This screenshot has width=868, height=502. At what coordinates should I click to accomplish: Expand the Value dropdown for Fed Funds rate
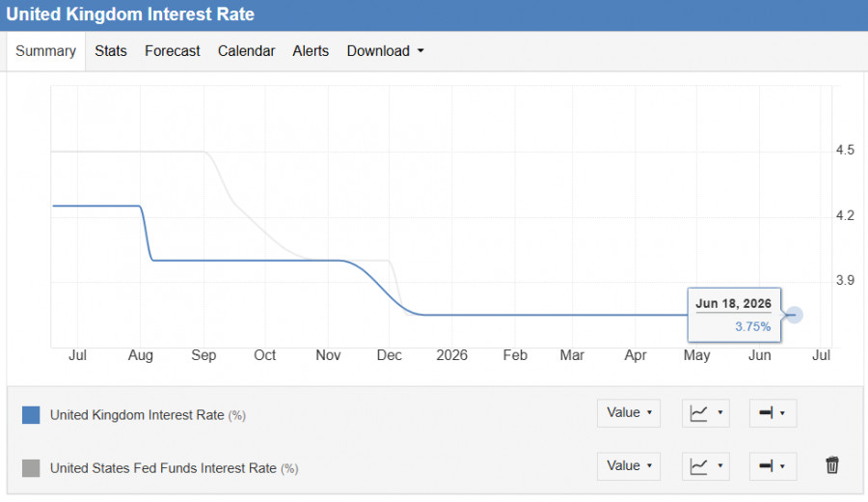tap(629, 466)
